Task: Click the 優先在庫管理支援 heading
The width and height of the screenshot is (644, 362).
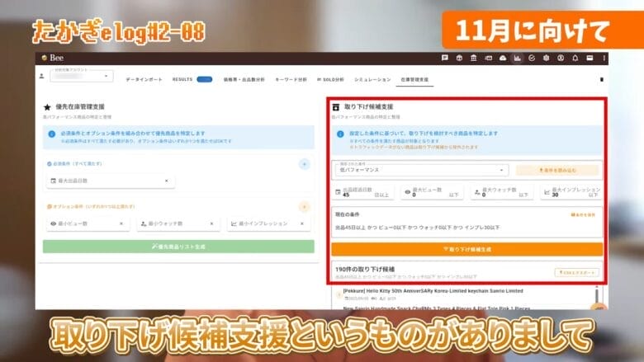Action: pos(80,107)
